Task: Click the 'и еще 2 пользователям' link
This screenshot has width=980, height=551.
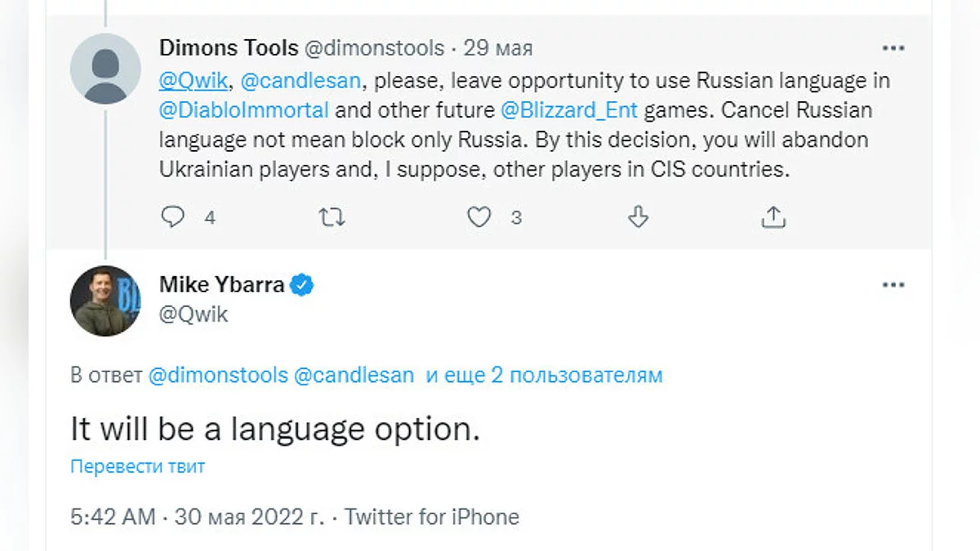Action: pyautogui.click(x=544, y=375)
